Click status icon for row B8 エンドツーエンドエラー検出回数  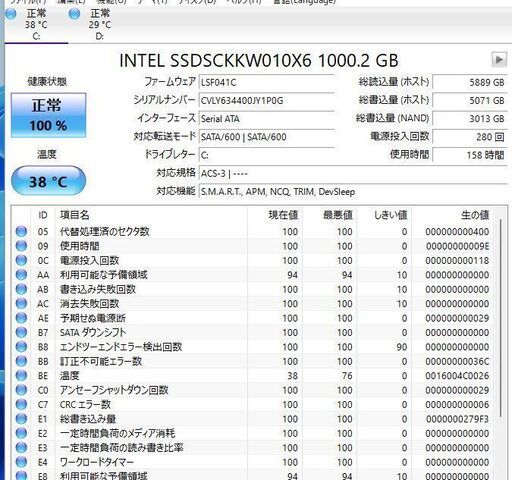click(x=21, y=347)
